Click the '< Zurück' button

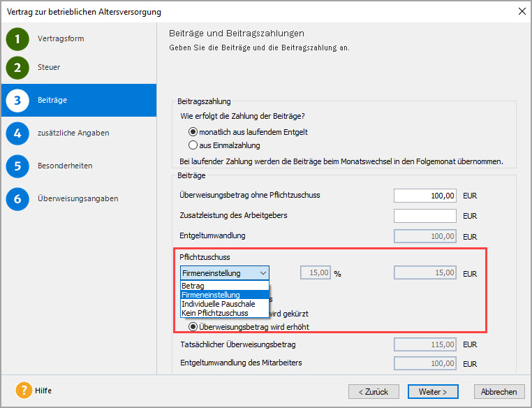374,391
